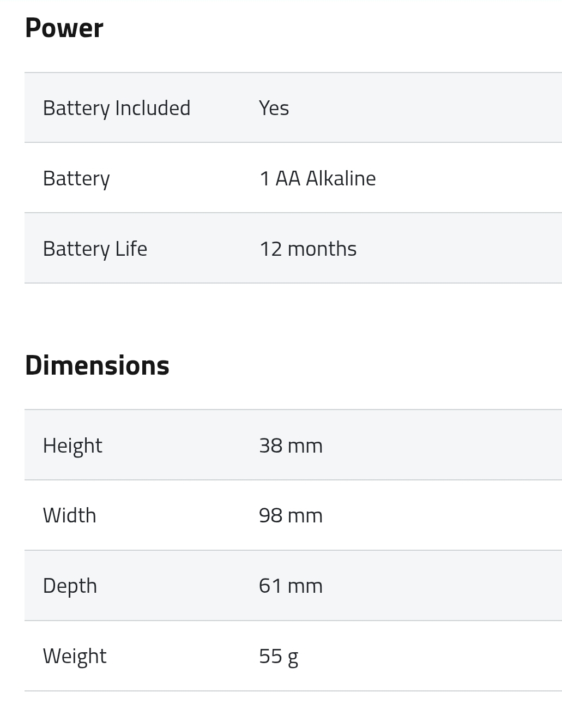Click the g unit in Weight row
562x728 pixels.
pyautogui.click(x=293, y=657)
